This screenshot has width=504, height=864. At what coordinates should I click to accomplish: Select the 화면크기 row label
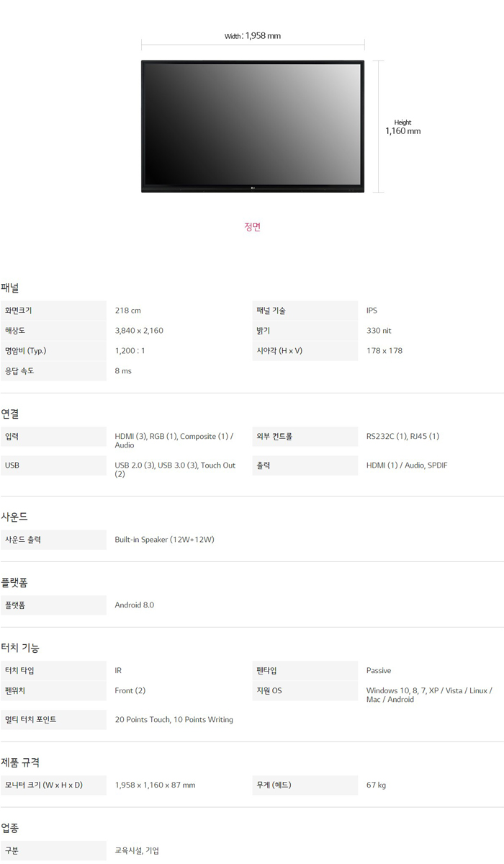(x=19, y=311)
